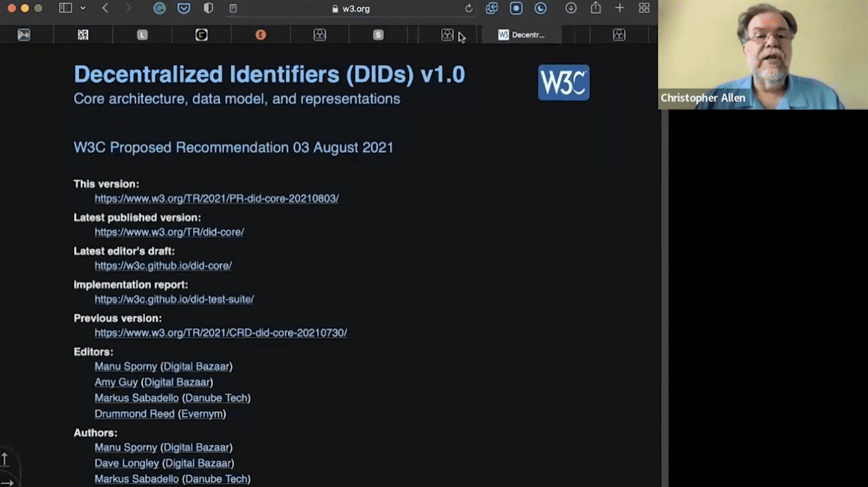Click Christopher Allen's video thumbnail
This screenshot has height=487, width=868.
tap(762, 54)
